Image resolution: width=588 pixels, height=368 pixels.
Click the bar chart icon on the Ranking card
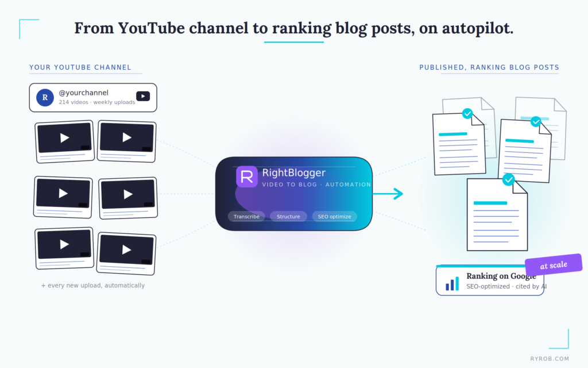pyautogui.click(x=453, y=282)
